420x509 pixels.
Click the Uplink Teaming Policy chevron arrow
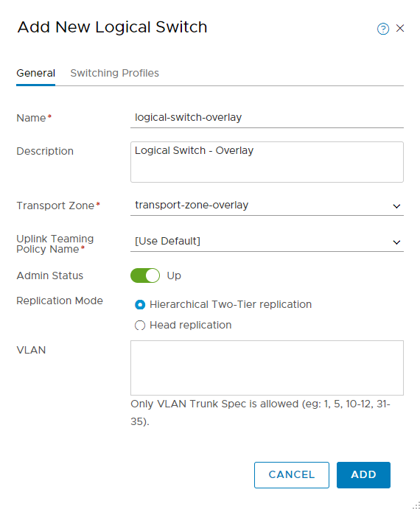click(x=396, y=242)
